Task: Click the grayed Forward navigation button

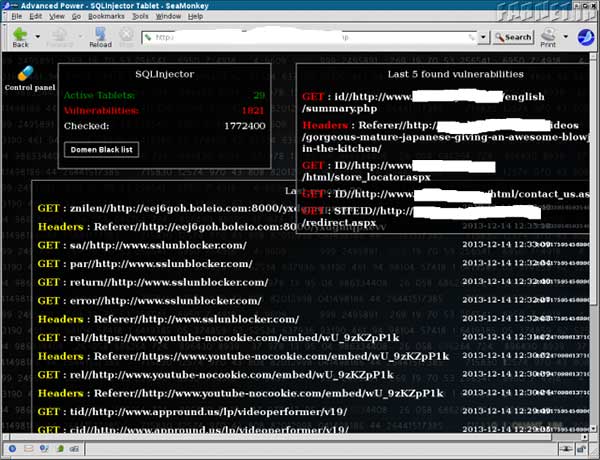Action: [x=60, y=37]
